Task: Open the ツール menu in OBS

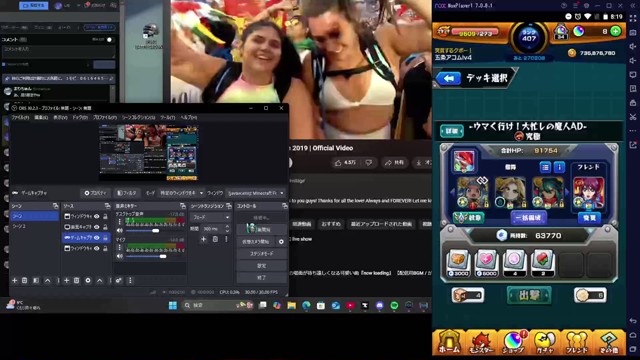Action: point(167,118)
